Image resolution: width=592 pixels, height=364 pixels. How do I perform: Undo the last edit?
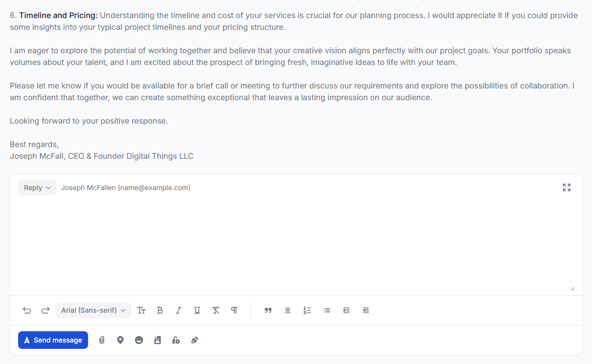click(27, 310)
